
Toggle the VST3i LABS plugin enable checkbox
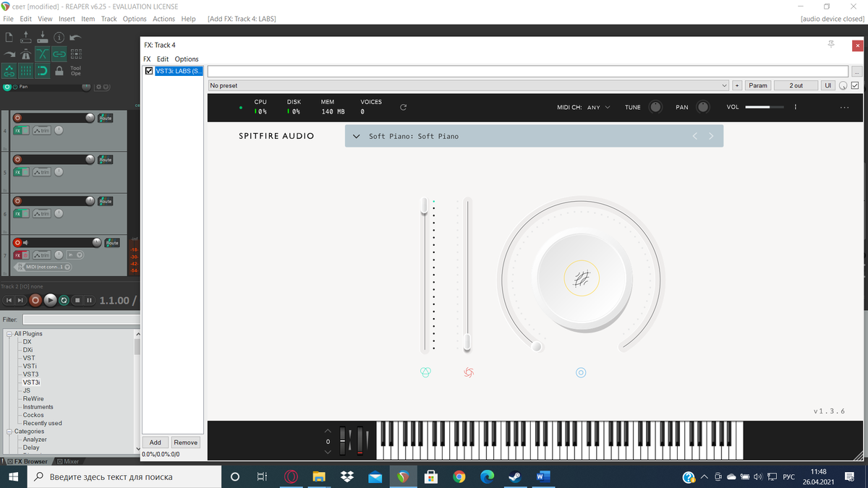pyautogui.click(x=149, y=71)
